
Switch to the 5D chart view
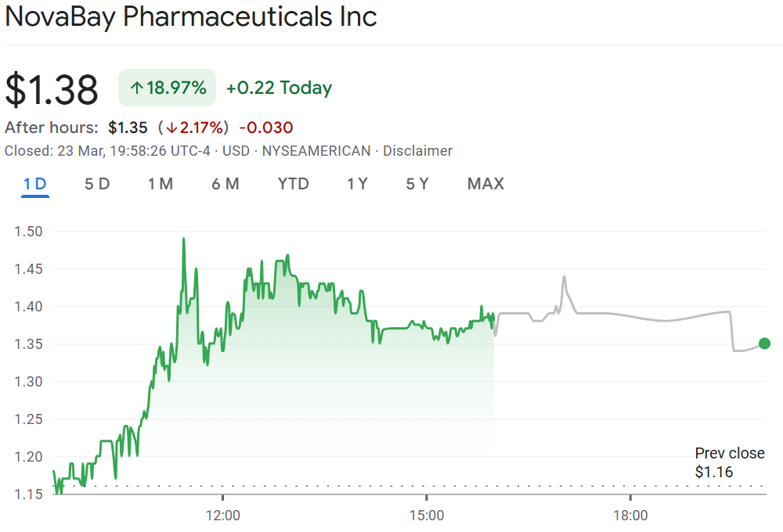point(97,184)
